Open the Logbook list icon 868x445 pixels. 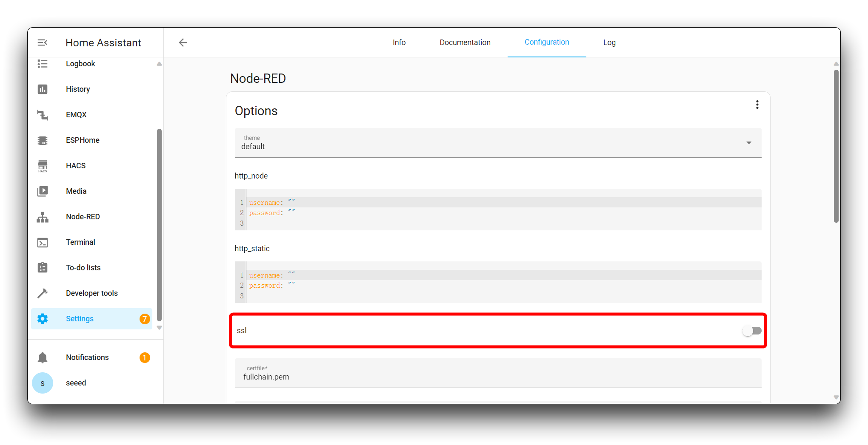(43, 64)
